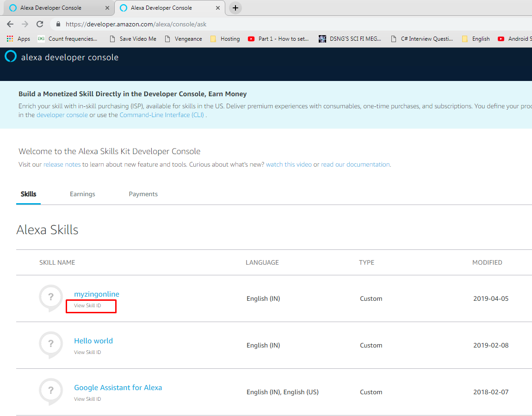This screenshot has width=532, height=416.
Task: View Skill ID for myzingonline
Action: (x=87, y=306)
